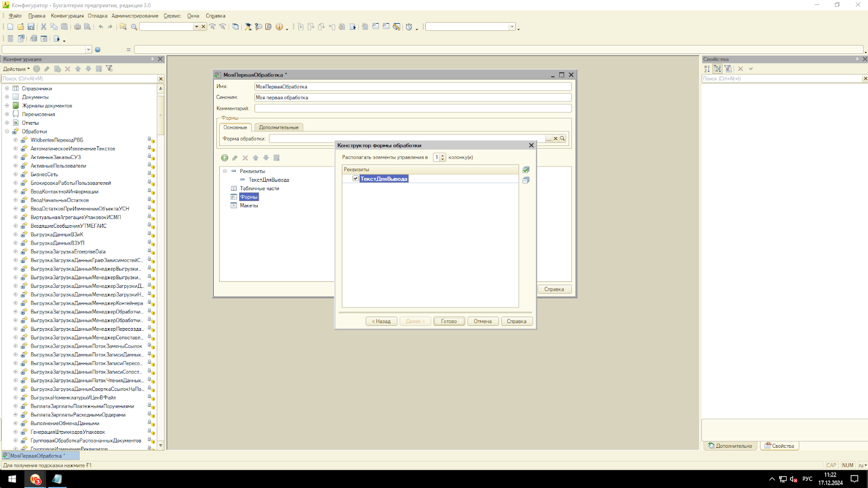This screenshot has height=488, width=868.
Task: Click the Save diskette toolbar icon
Action: pos(31,27)
